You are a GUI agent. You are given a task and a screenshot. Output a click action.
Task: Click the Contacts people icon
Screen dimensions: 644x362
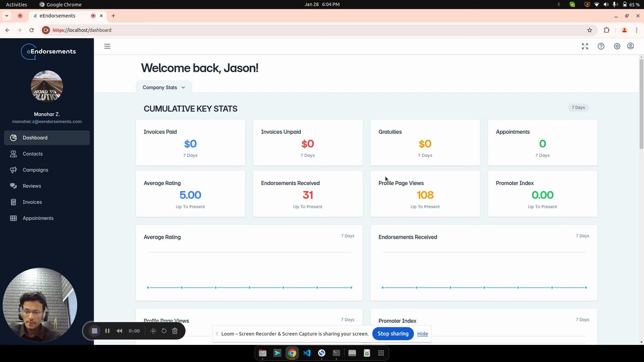tap(13, 154)
